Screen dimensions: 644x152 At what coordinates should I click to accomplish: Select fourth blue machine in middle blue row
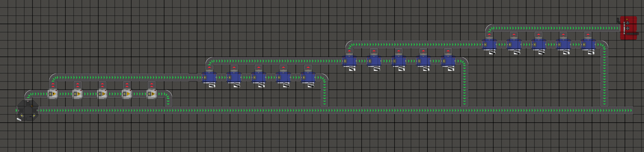tap(424, 61)
